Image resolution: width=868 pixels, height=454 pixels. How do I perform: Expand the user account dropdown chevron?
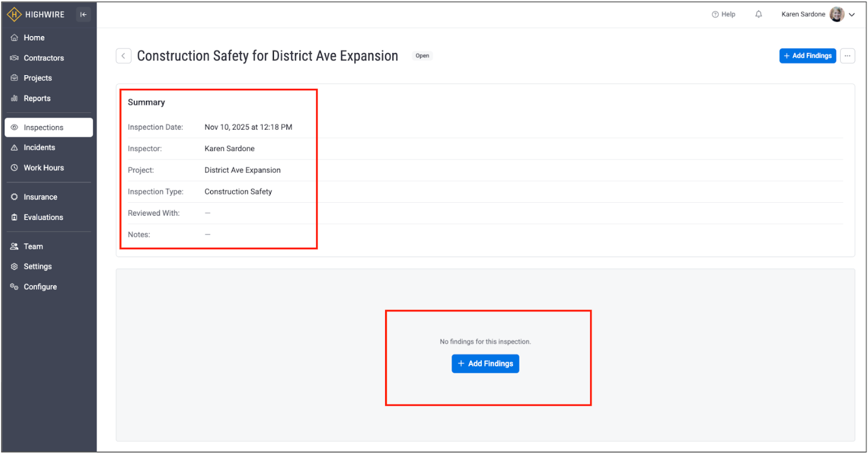pyautogui.click(x=852, y=15)
